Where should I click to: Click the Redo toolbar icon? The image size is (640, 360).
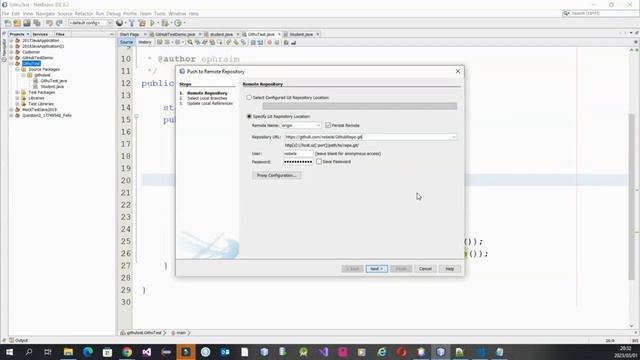pos(59,23)
